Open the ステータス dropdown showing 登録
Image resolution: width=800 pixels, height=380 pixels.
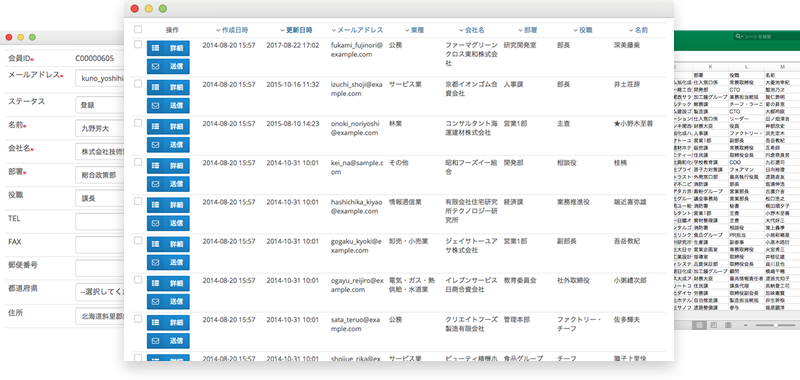[100, 106]
